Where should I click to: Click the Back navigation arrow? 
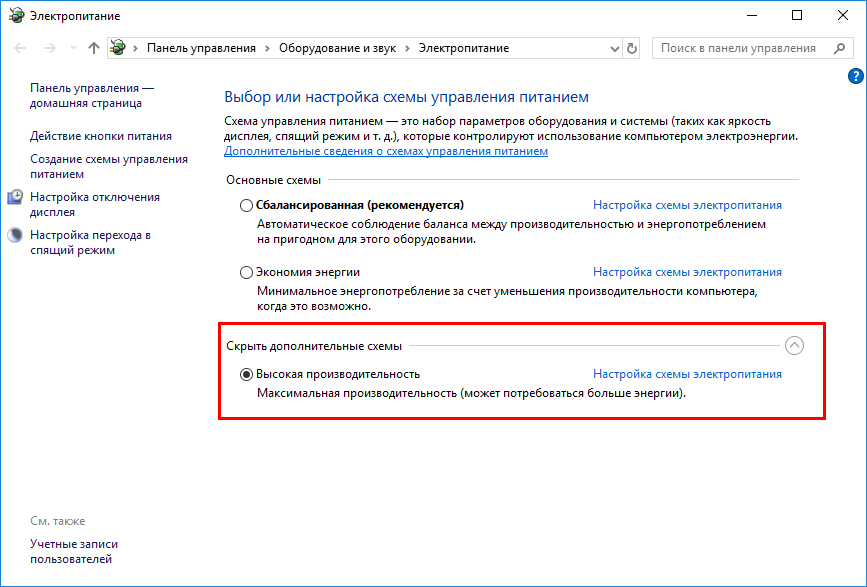tap(20, 48)
